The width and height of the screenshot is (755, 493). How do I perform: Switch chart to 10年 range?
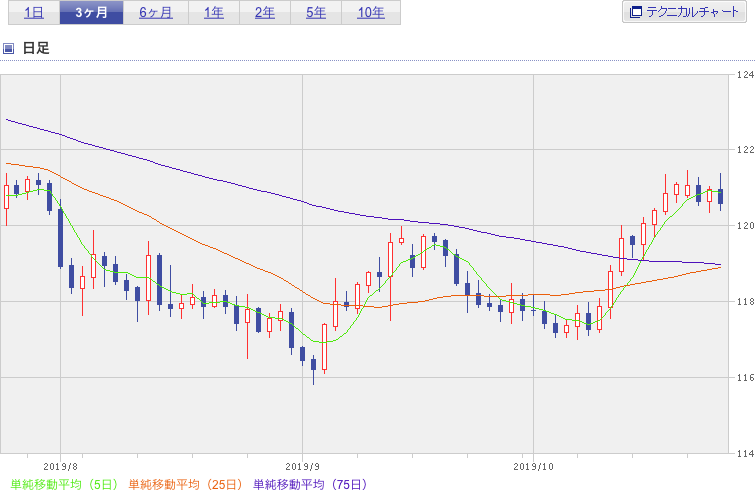click(x=371, y=13)
